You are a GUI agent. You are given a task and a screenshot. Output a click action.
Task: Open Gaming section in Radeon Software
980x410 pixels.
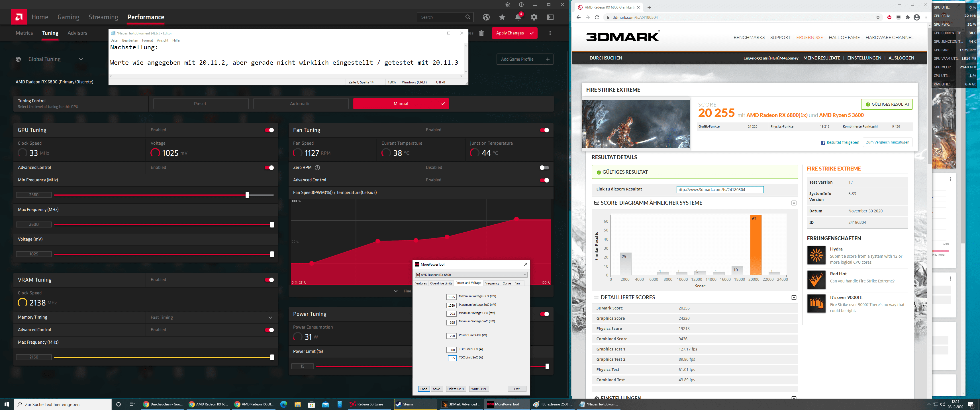(68, 17)
